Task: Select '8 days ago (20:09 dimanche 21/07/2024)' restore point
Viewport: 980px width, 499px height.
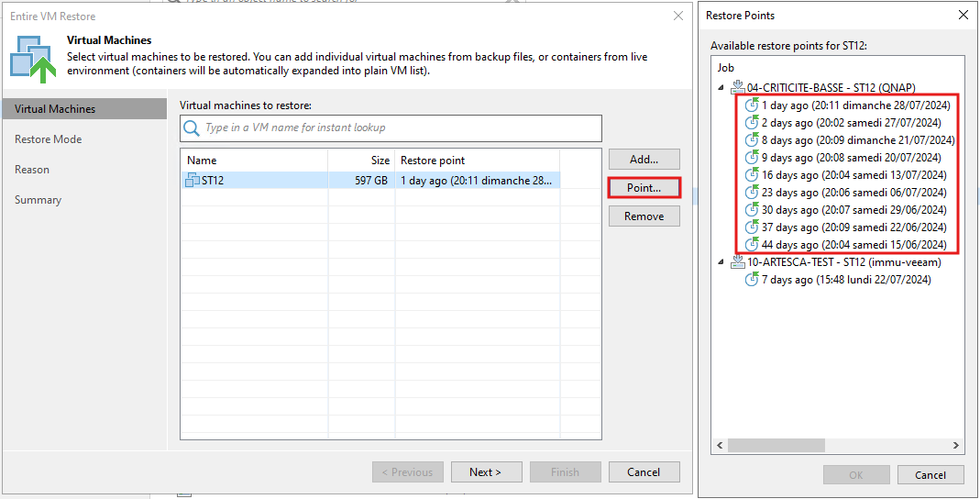Action: pos(858,140)
